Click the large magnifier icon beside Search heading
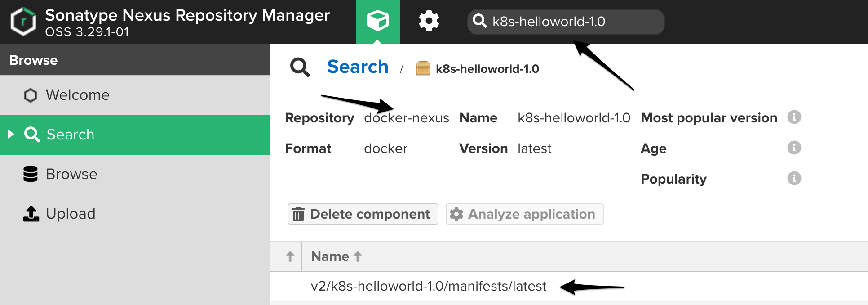 click(300, 67)
